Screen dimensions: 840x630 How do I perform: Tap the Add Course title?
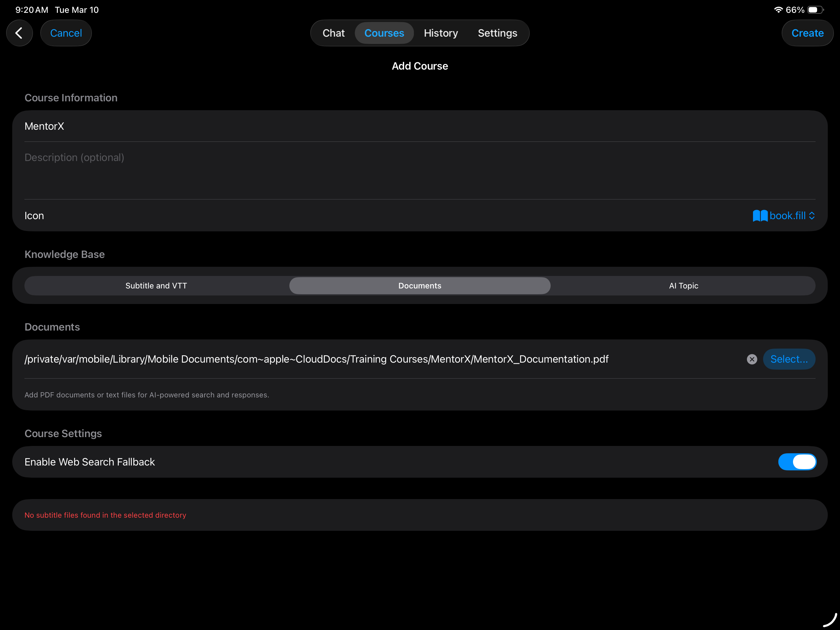[420, 66]
